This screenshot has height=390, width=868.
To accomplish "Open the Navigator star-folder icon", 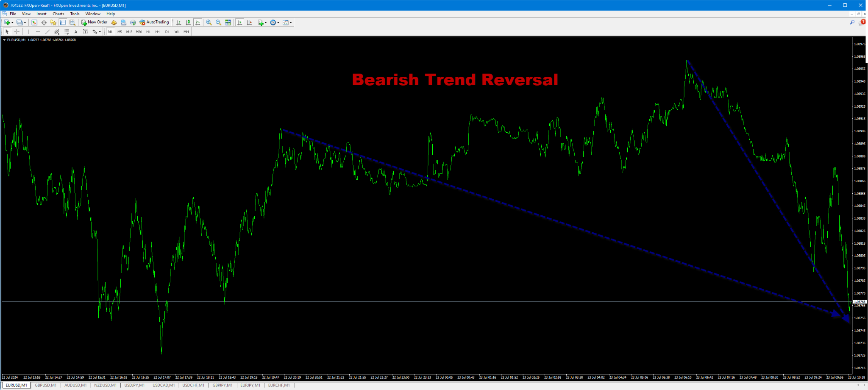I will pyautogui.click(x=53, y=22).
